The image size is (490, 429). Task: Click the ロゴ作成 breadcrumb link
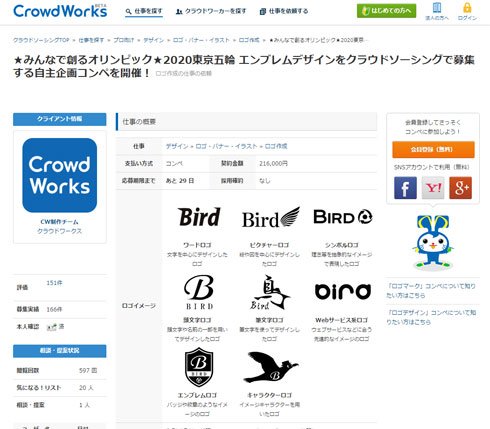tap(249, 40)
